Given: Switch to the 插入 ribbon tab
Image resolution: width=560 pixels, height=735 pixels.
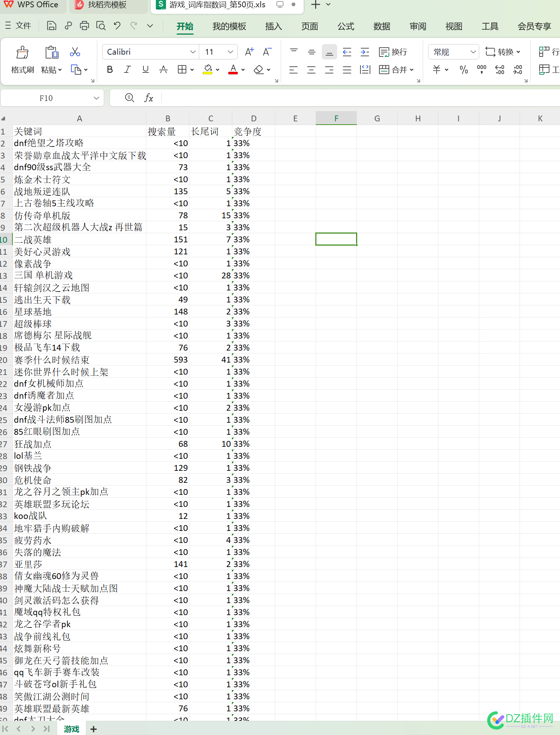Looking at the screenshot, I should point(273,26).
